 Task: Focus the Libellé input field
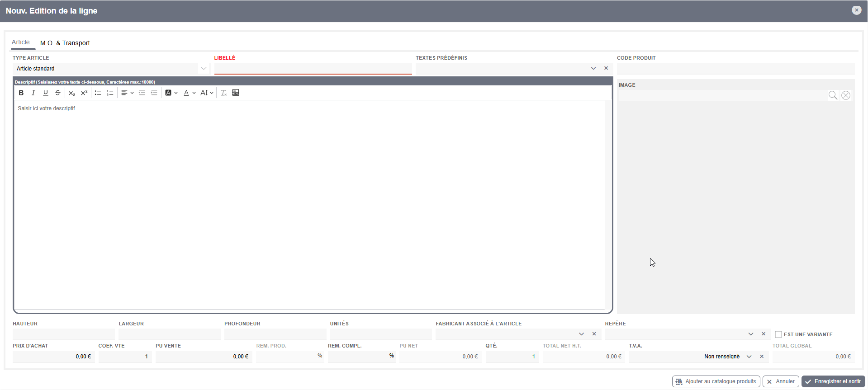pyautogui.click(x=313, y=68)
